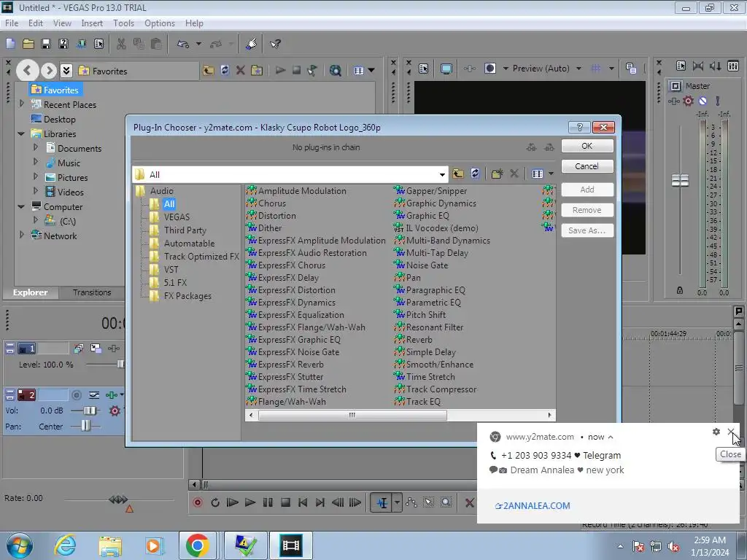This screenshot has width=747, height=560.
Task: Click the Plug-In Chooser help question button
Action: tap(579, 127)
